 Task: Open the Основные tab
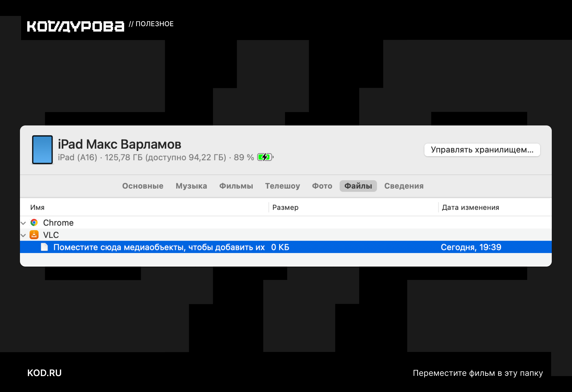tap(143, 186)
